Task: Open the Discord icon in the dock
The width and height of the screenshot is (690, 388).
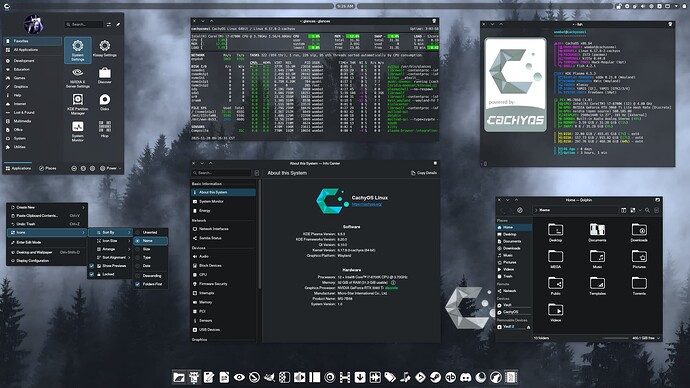Action: [x=466, y=377]
